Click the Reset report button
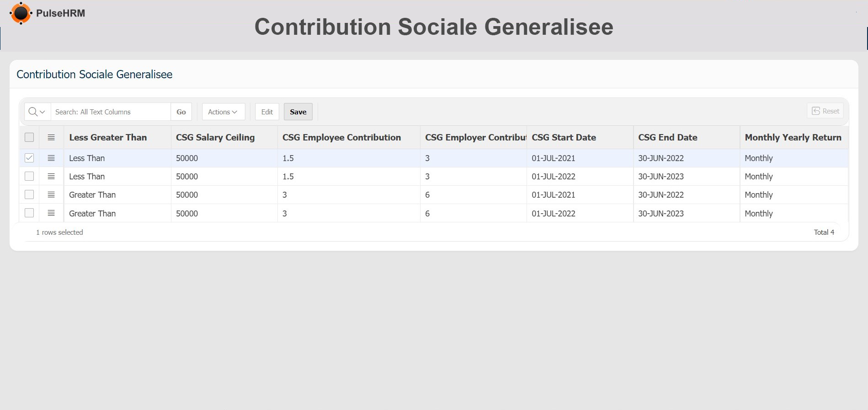The height and width of the screenshot is (410, 868). point(825,111)
